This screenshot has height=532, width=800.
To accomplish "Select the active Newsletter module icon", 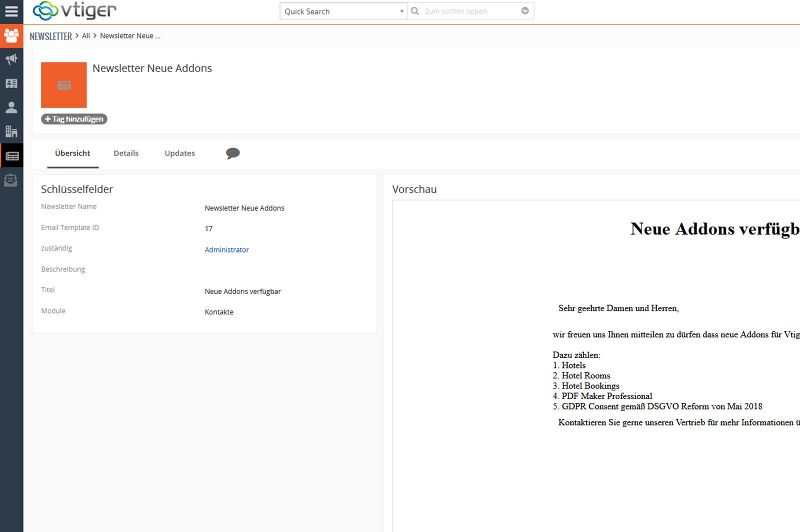I will click(x=11, y=155).
